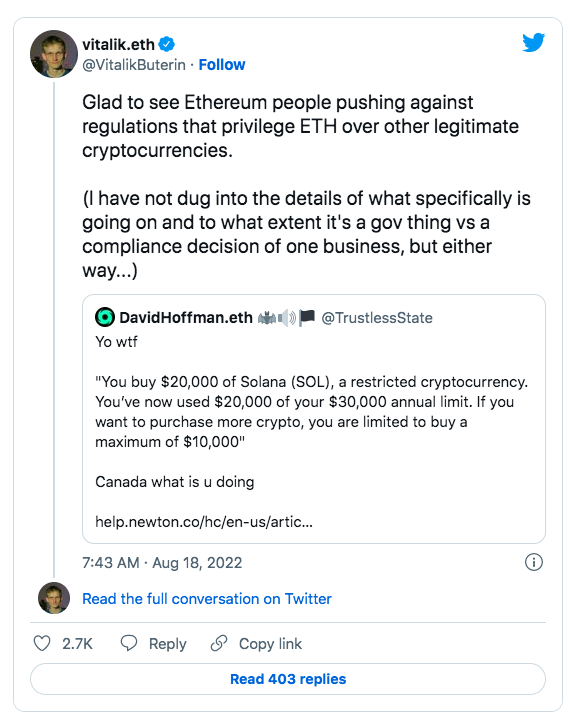
Task: Click the copy link chain icon
Action: 219,643
